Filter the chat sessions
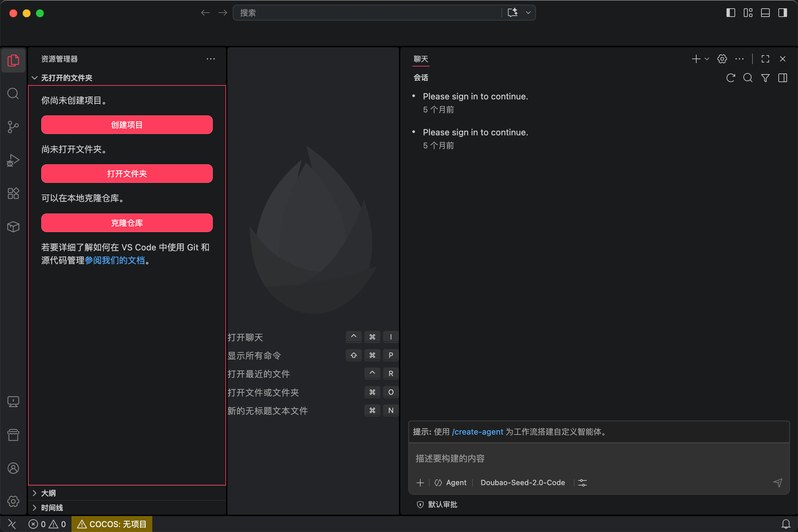This screenshot has width=798, height=532. click(765, 78)
